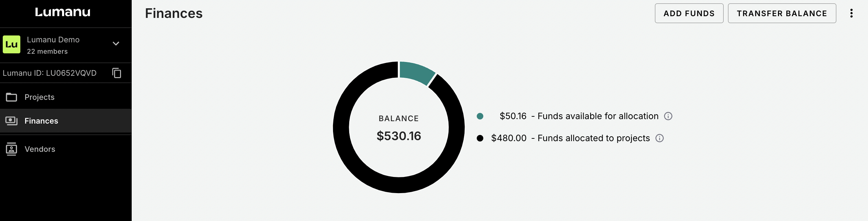Copy the Lumanu ID to clipboard
Screen dimensions: 868x221
coord(117,73)
